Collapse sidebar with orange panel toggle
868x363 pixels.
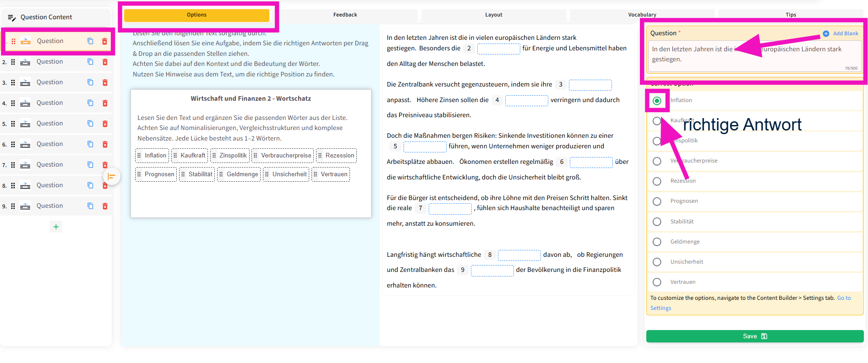tap(111, 177)
